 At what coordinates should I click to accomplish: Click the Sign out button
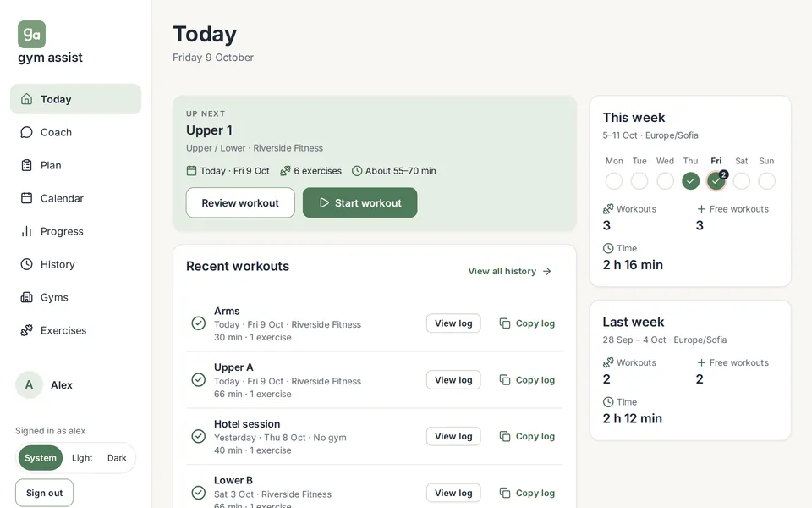coord(45,493)
